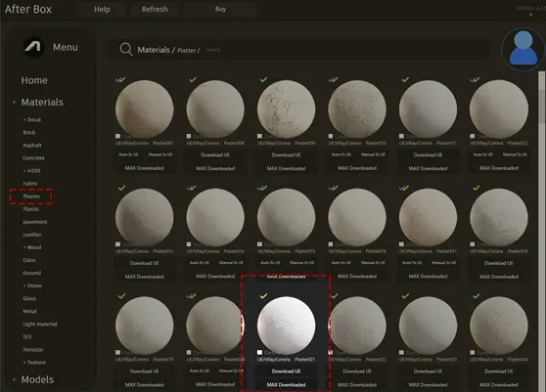Click the green checkmark above Plaster008
This screenshot has width=546, height=392.
[192, 79]
